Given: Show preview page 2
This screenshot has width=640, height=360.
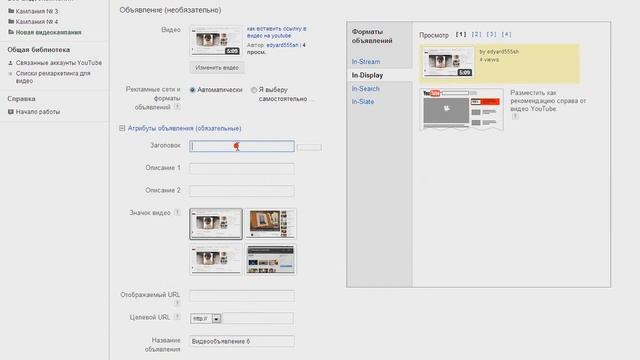Looking at the screenshot, I should coord(476,35).
